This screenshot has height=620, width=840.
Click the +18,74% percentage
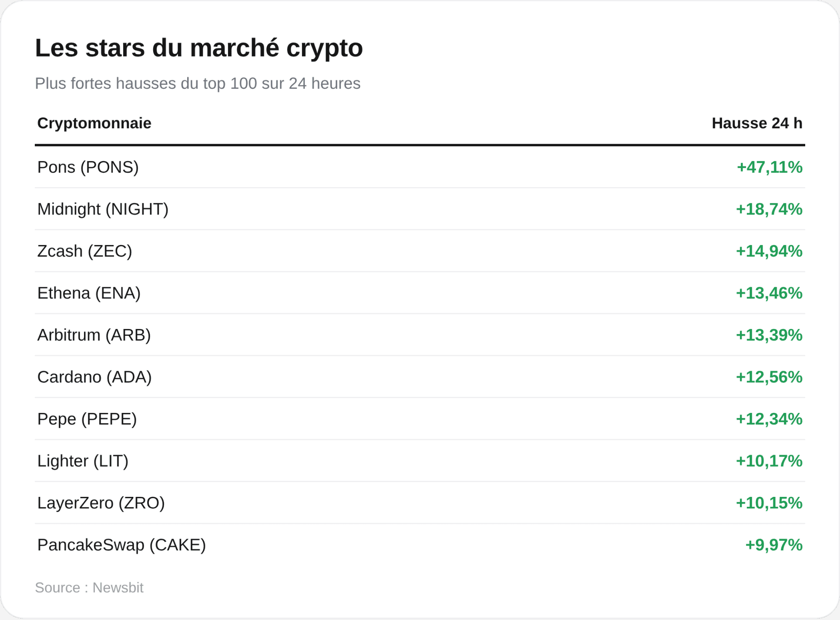click(769, 209)
